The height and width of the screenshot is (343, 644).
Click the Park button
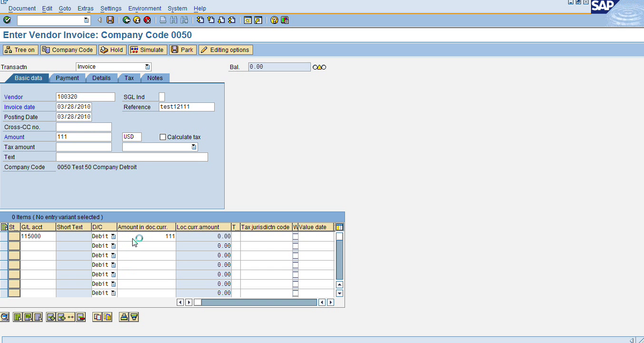coord(183,50)
